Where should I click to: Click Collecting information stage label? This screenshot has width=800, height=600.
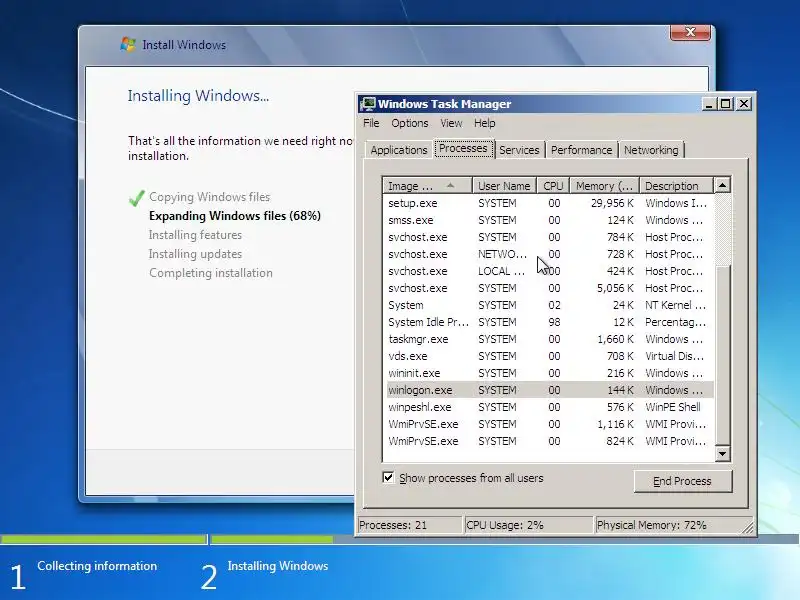click(97, 566)
